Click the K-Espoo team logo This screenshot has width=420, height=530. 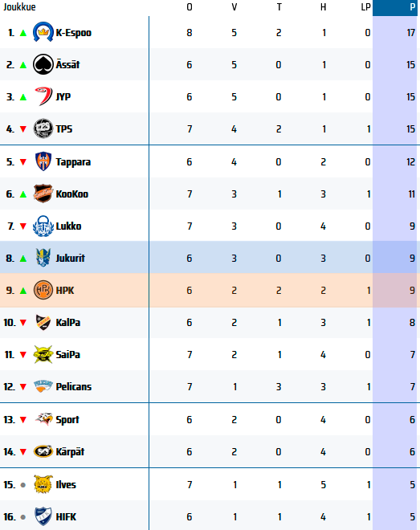(x=43, y=32)
